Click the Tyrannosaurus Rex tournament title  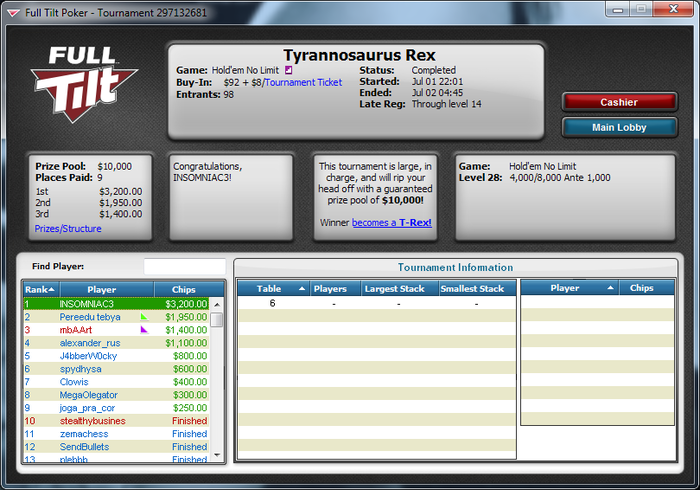(359, 55)
